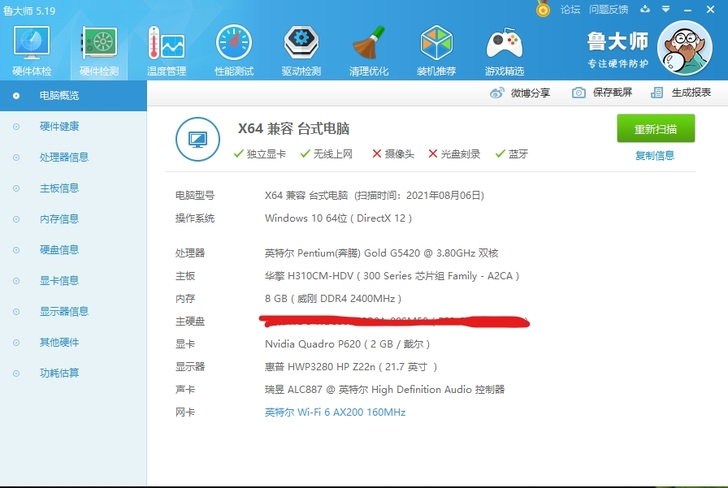Click the gold medal icon in title bar
Screen dimensions: 728x488
point(543,8)
